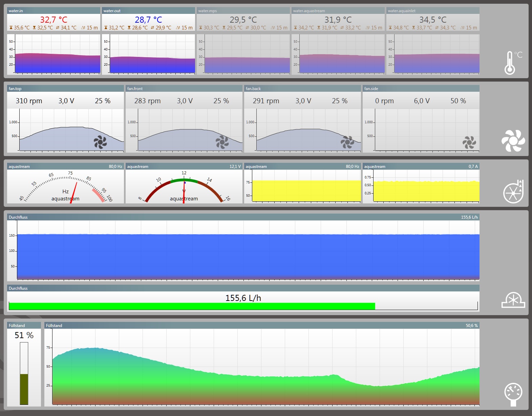Click the fan icon in fan.side chart
Screen dimensions: 532x416
(x=469, y=143)
